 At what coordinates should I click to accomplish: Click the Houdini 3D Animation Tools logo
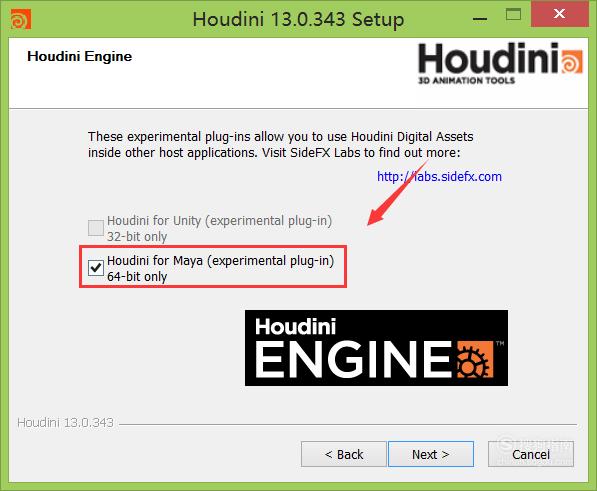[x=500, y=63]
